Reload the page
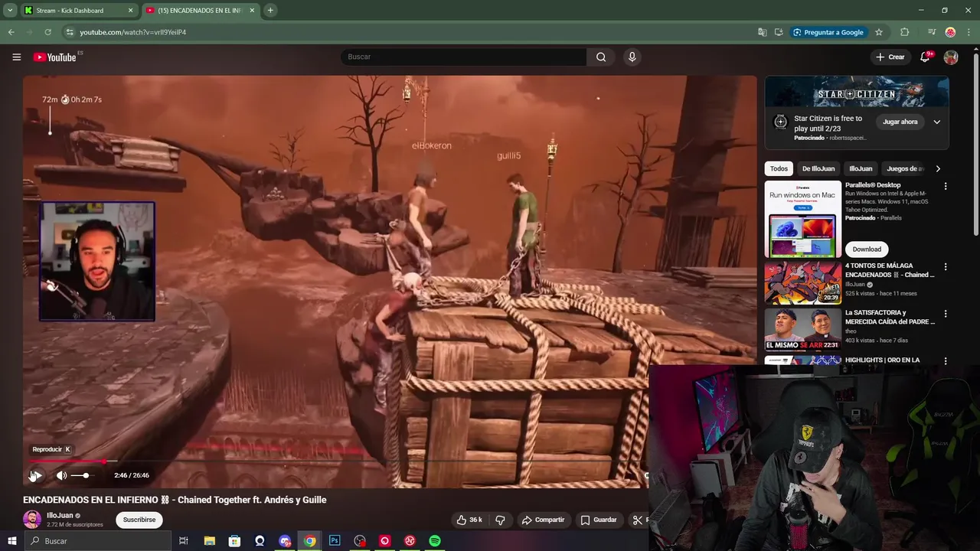The image size is (980, 551). pyautogui.click(x=47, y=32)
